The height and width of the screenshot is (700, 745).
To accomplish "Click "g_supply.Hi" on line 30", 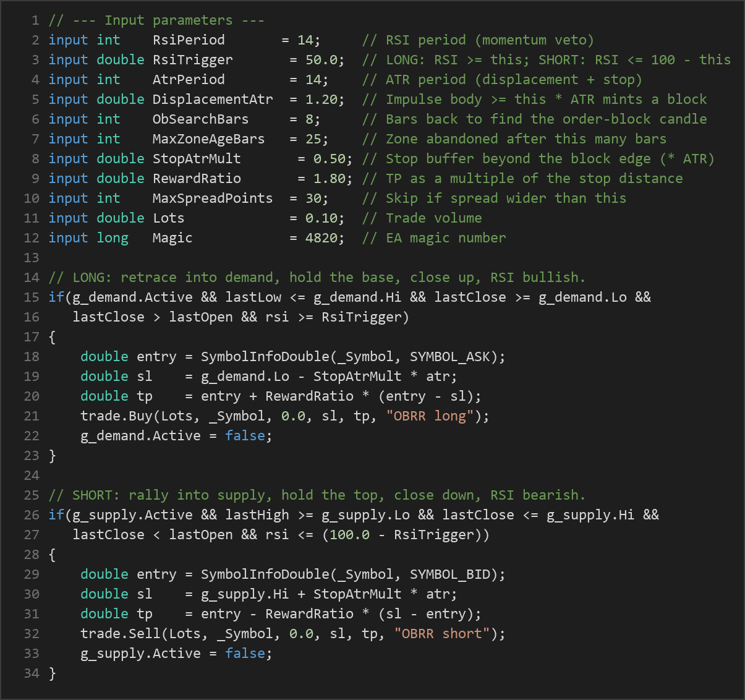I will click(245, 594).
